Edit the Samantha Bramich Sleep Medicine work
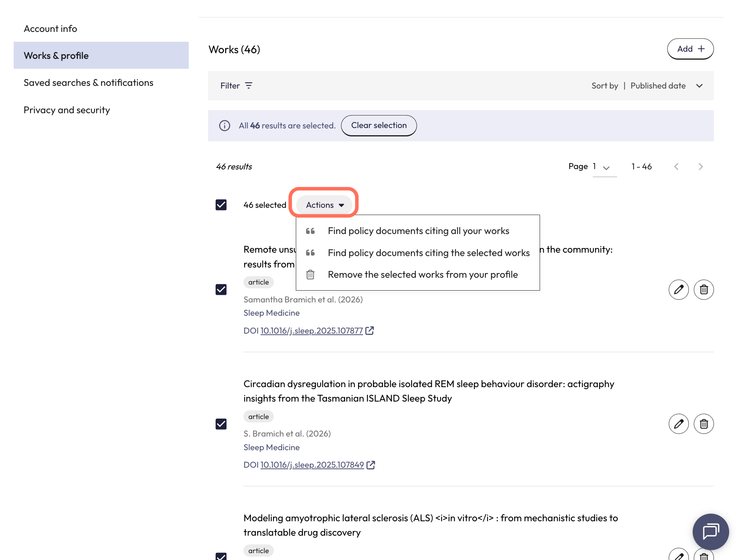This screenshot has height=560, width=739. 679,289
